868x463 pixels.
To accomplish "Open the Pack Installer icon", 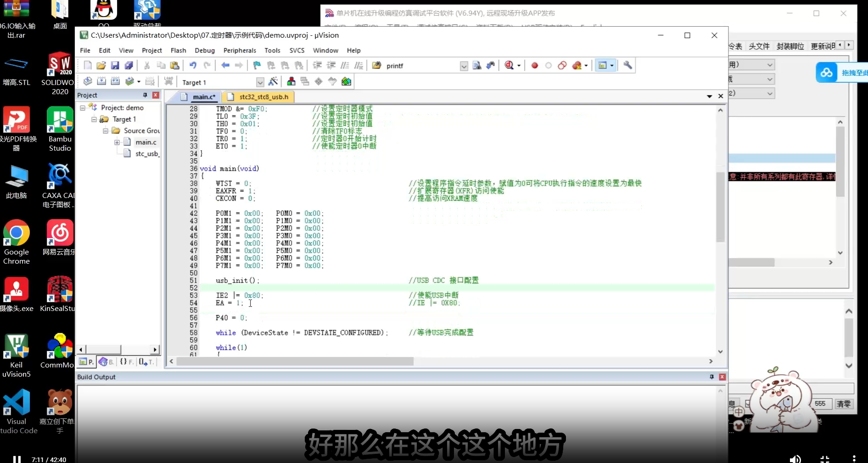I will [347, 82].
